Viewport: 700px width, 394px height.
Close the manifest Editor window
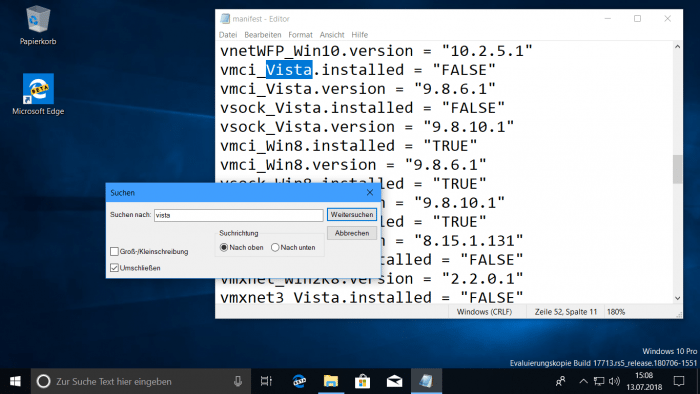[x=667, y=19]
